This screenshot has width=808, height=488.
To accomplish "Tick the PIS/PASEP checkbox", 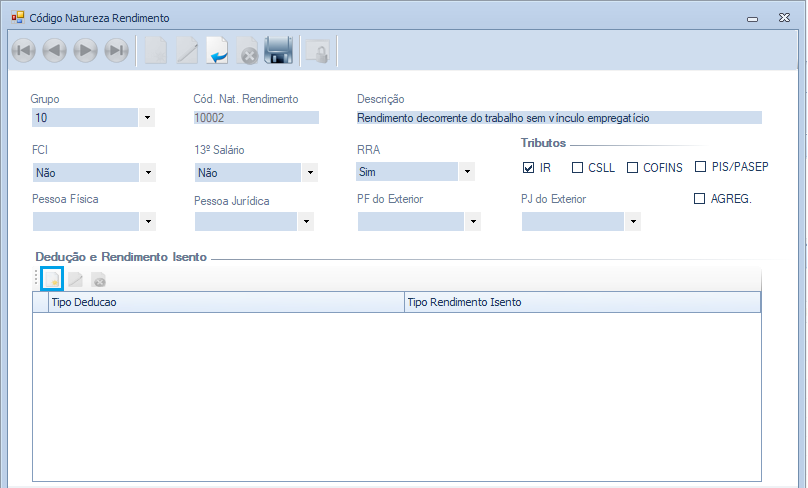I will tap(700, 167).
